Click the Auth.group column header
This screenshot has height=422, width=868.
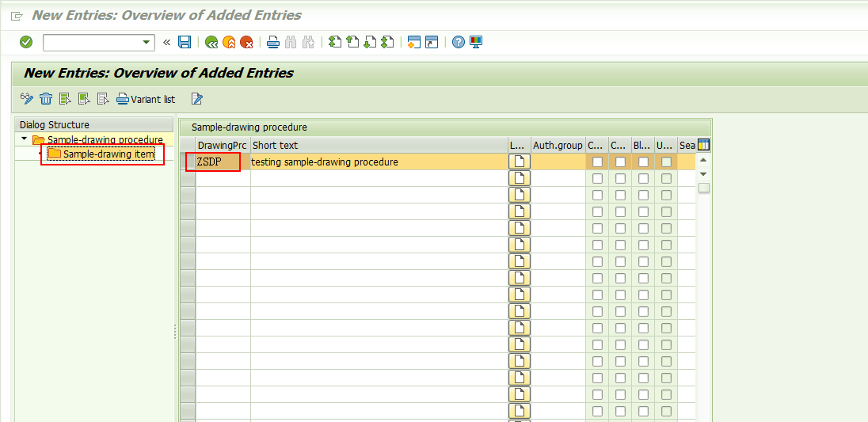coord(558,146)
